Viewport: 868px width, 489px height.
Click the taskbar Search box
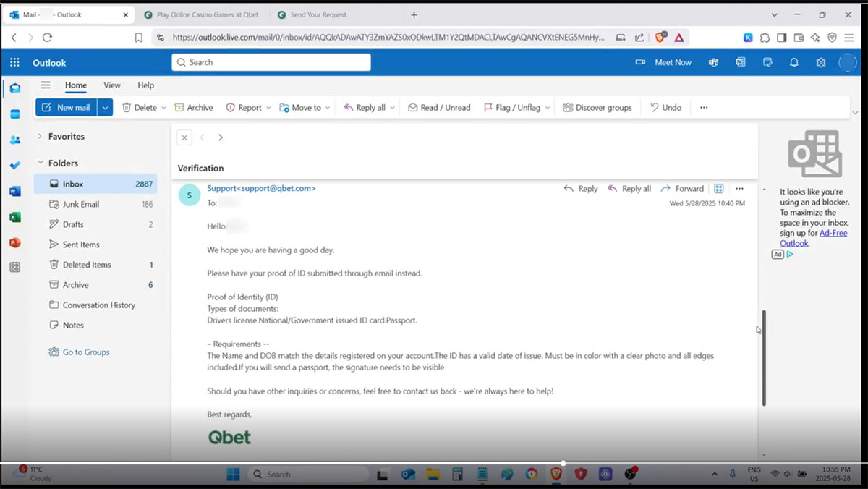(308, 475)
